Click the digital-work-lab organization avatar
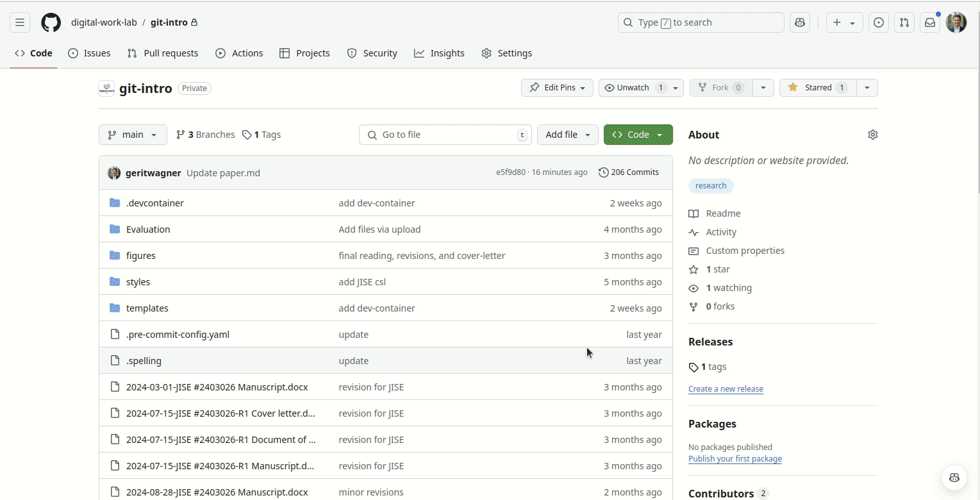 (106, 88)
